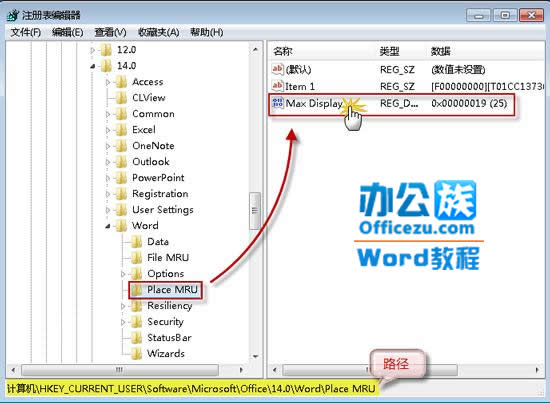Click the tree pane horizontal scroll right arrow
Screen dimensions: 550x403
[241, 370]
